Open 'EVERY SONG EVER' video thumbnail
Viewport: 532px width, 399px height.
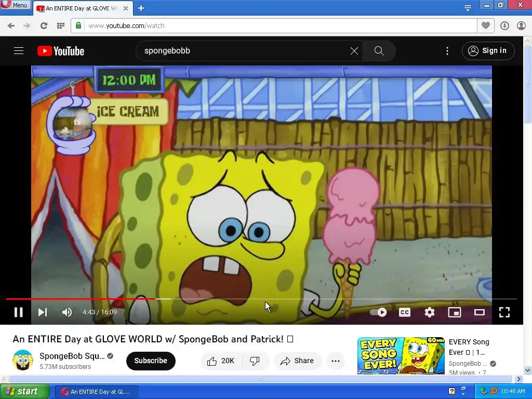[x=401, y=355]
